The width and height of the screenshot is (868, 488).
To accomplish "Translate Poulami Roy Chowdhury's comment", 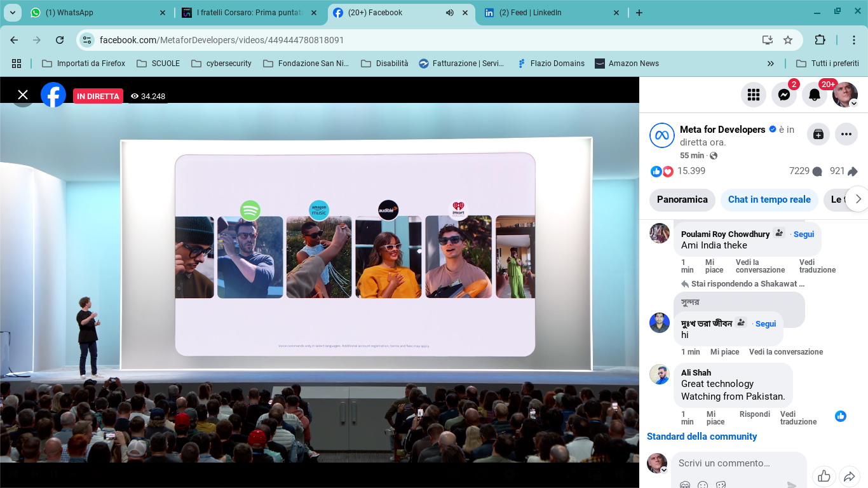I will coord(817,266).
